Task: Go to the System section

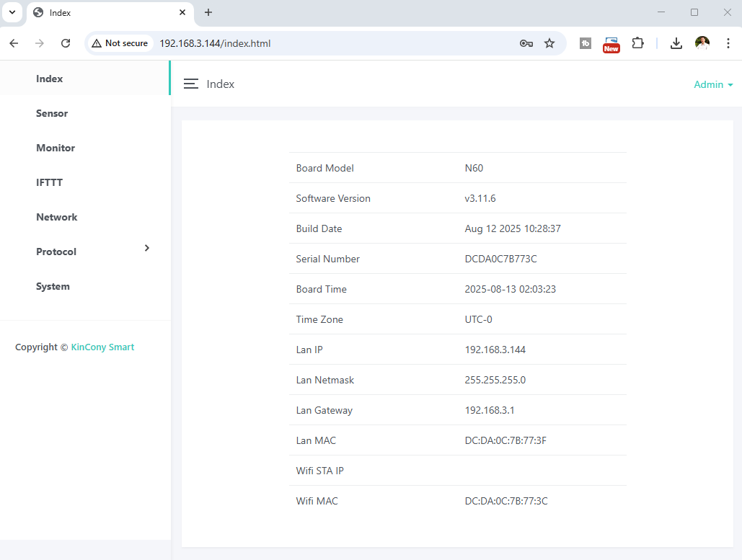Action: [53, 286]
